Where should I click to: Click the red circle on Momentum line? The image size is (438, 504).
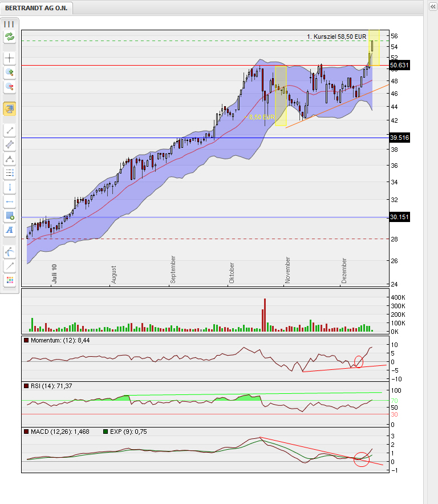click(359, 362)
